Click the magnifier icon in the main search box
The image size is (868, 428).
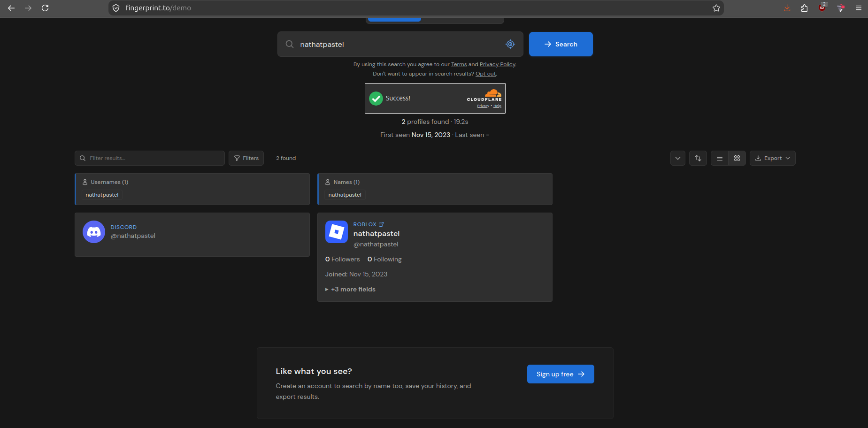pyautogui.click(x=290, y=44)
